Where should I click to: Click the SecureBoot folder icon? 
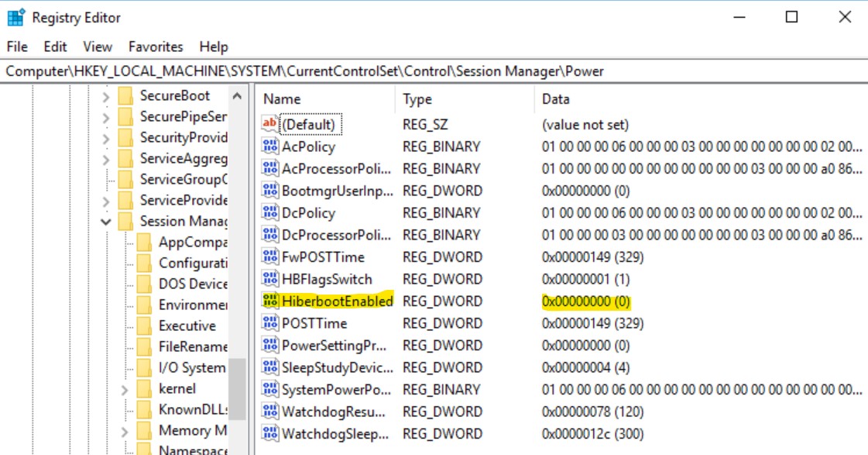(x=125, y=96)
